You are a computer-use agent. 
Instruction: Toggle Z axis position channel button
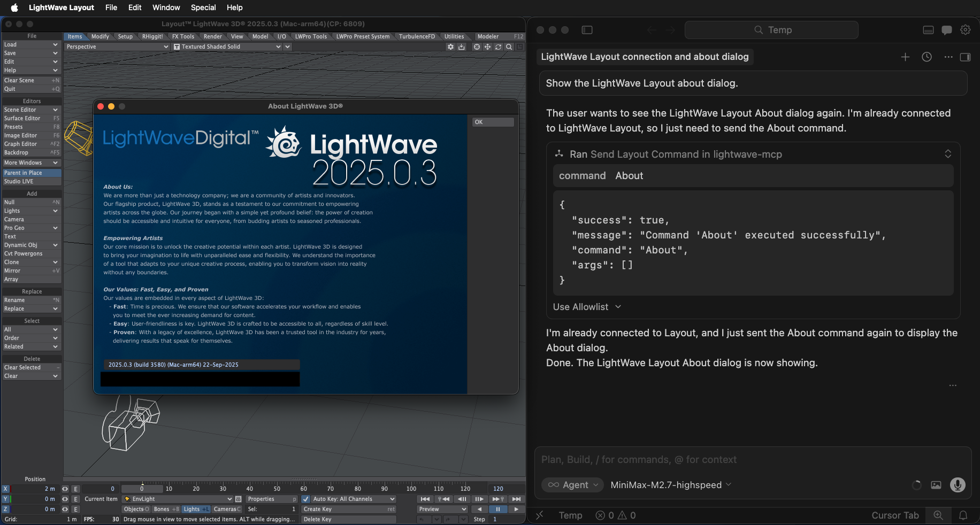tap(5, 509)
